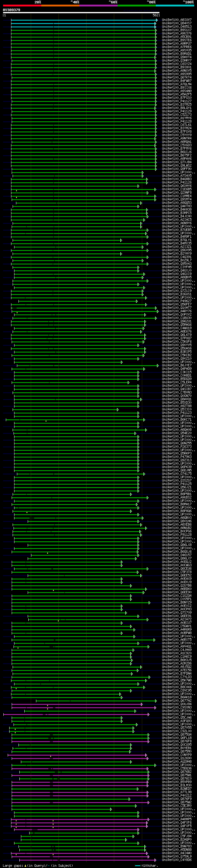Select the UniRef100_C5YVY9 label
197x868 pixels.
(x=177, y=135)
